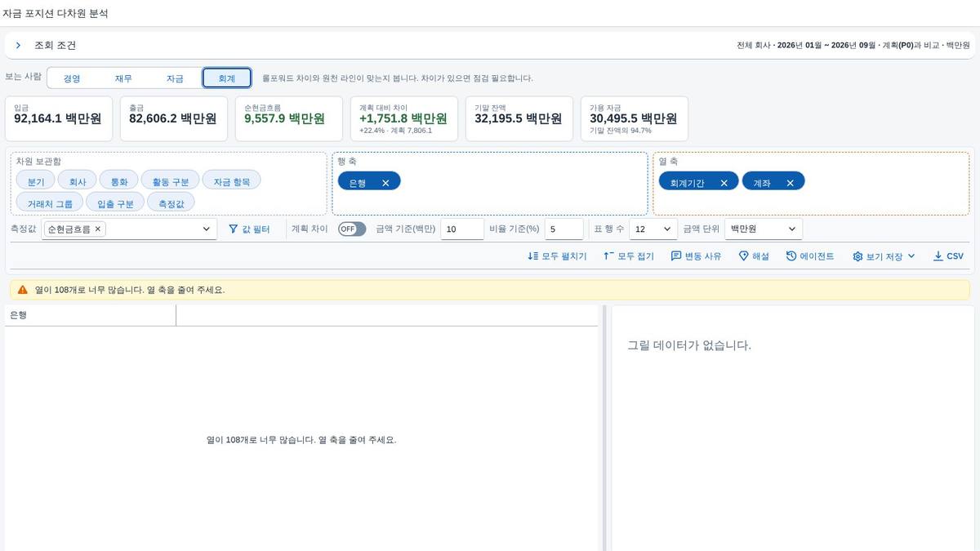Open the 값 필터 filter
Viewport: 980px width, 551px height.
249,229
